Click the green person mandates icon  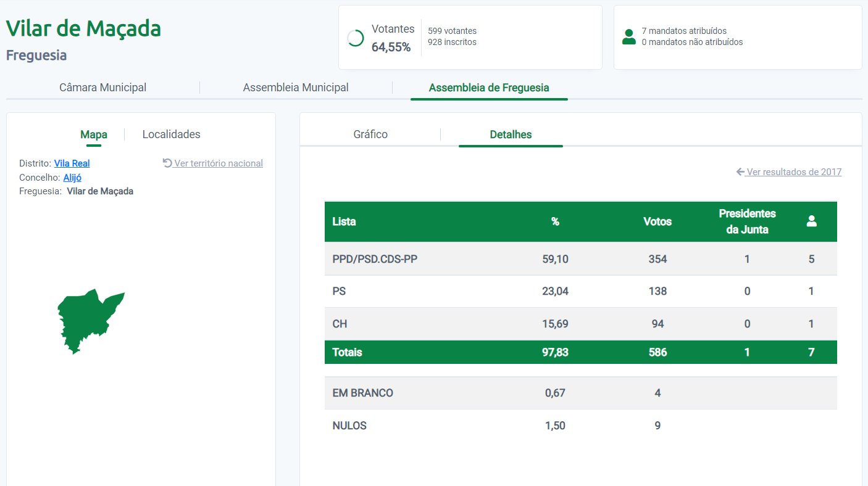pos(629,37)
